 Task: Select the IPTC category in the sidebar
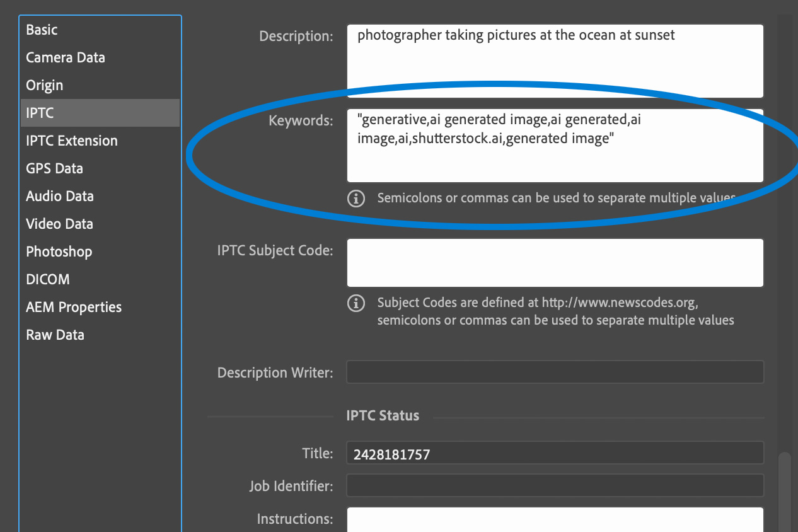[x=40, y=113]
